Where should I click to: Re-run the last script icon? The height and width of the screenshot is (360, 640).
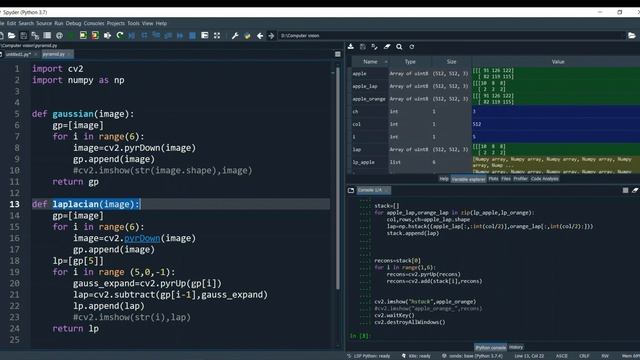(x=120, y=36)
